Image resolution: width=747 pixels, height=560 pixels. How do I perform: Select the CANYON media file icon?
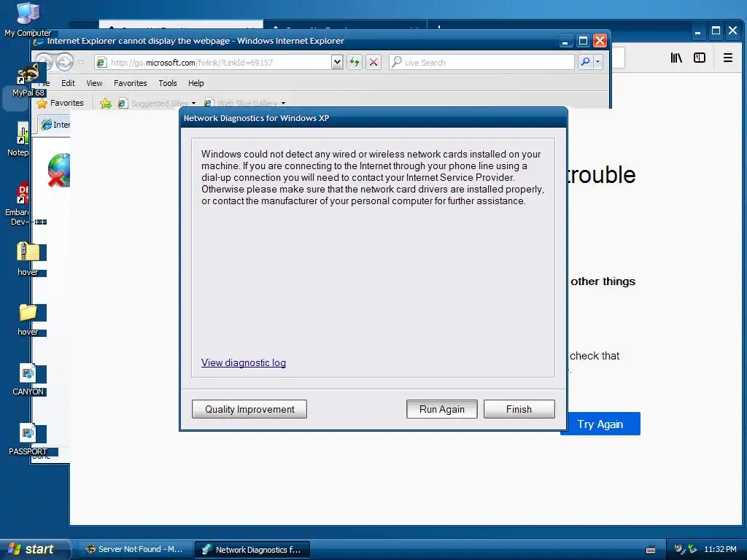tap(28, 379)
